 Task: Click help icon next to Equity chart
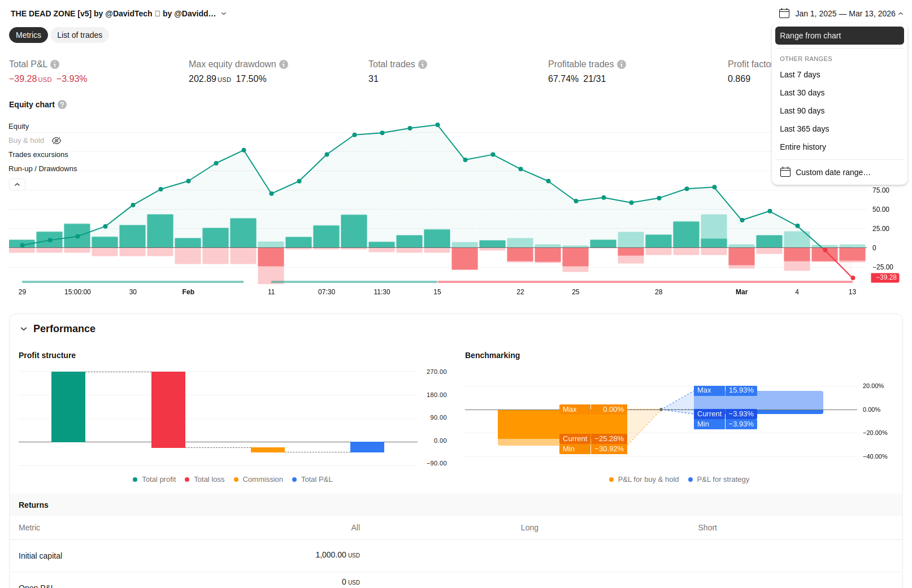(x=62, y=104)
